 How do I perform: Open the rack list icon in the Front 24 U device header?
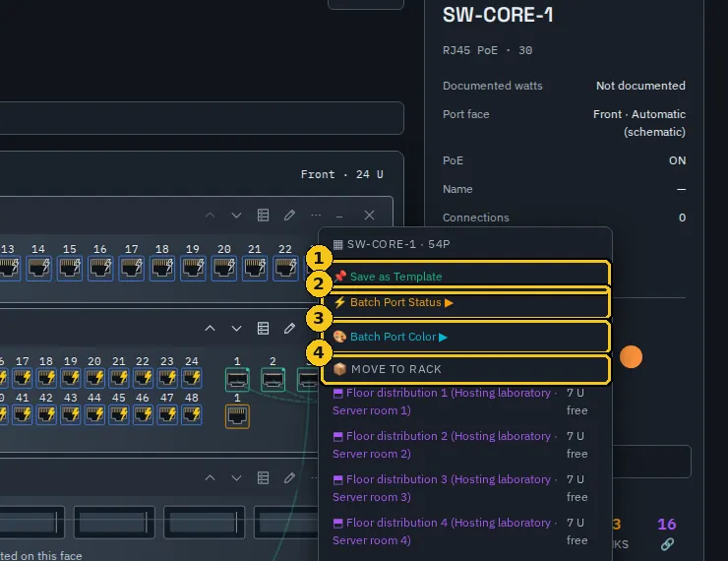coord(264,215)
